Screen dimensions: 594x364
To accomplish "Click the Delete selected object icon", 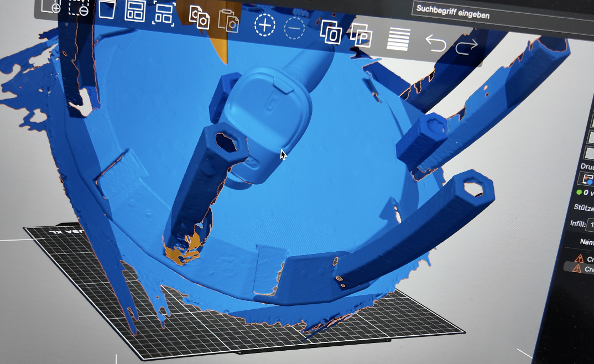I will (79, 8).
